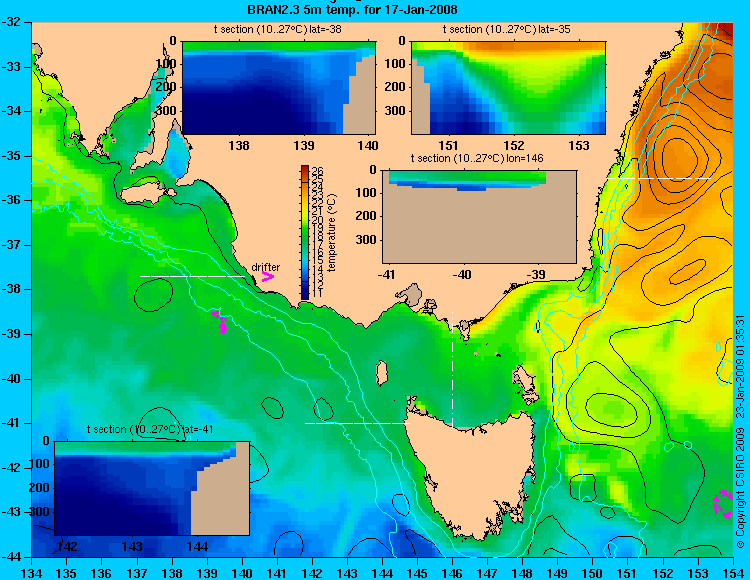Click the 154 longitude axis label
Image resolution: width=750 pixels, height=580 pixels.
733,573
